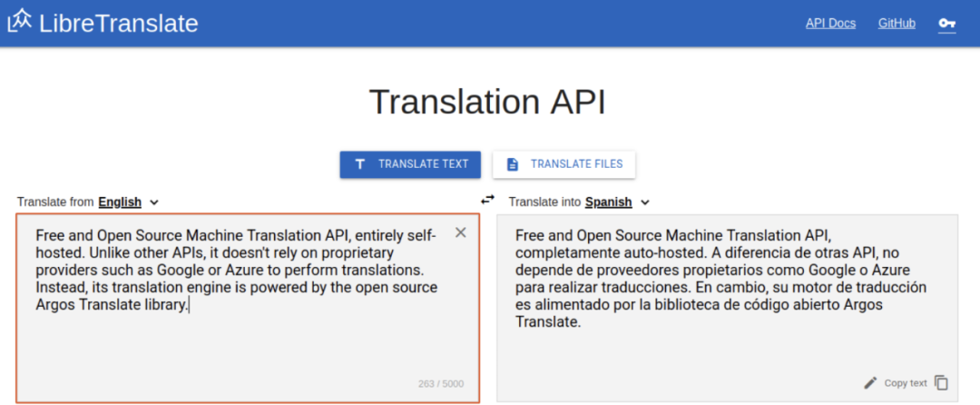The height and width of the screenshot is (405, 980).
Task: Click the LibreTranslate logo icon
Action: tap(20, 22)
